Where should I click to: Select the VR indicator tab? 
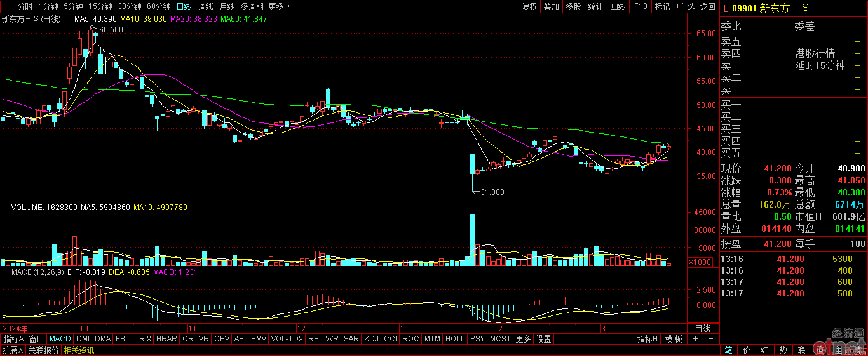pyautogui.click(x=204, y=339)
